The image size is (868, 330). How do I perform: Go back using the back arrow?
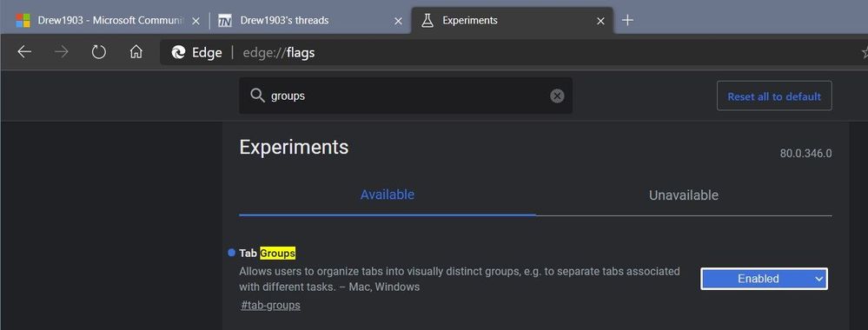[24, 52]
